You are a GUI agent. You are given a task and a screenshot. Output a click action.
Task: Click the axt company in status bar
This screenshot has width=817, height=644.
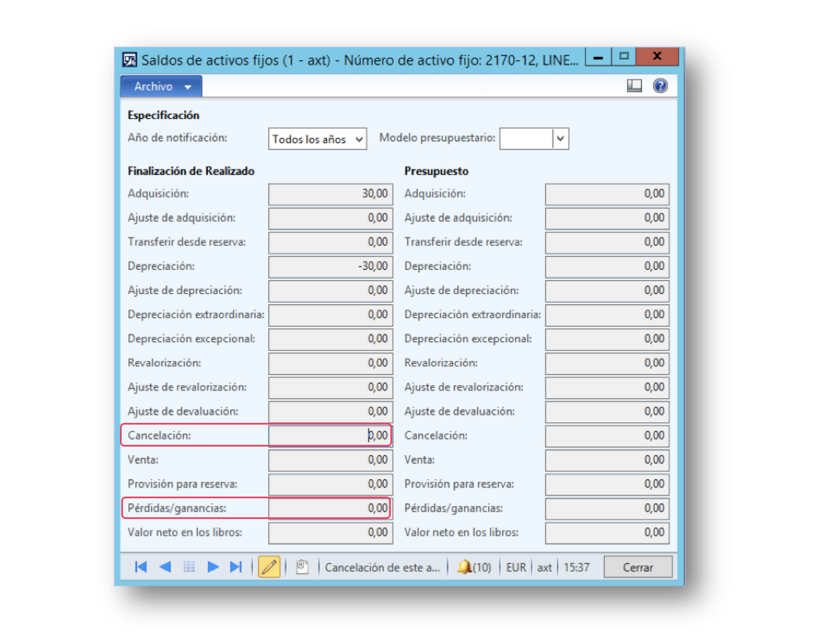click(x=544, y=567)
